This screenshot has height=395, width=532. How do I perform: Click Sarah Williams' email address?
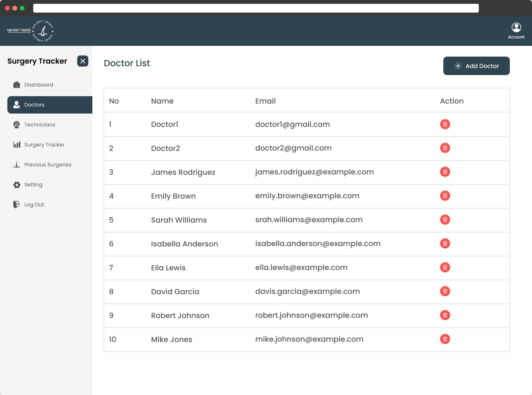pyautogui.click(x=309, y=220)
